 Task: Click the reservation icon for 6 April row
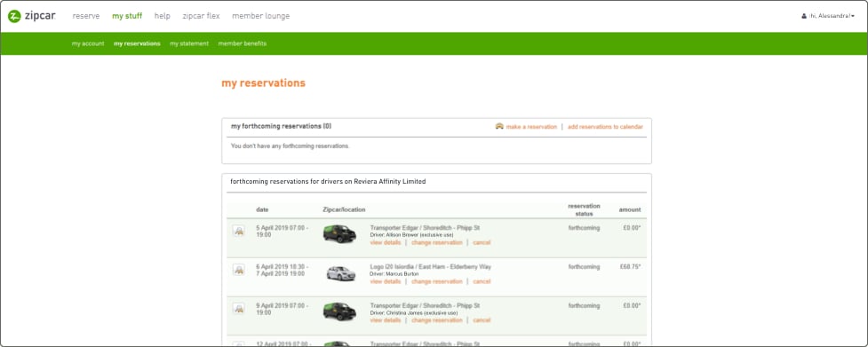pos(239,270)
